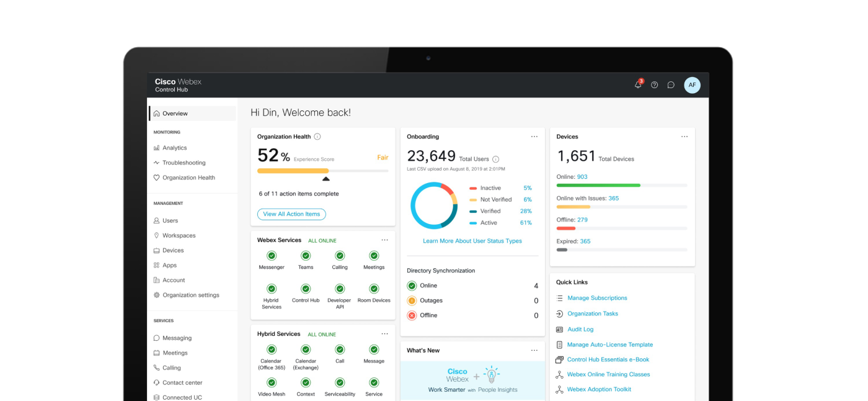Open Devices from the sidebar
The height and width of the screenshot is (401, 868).
(x=174, y=250)
